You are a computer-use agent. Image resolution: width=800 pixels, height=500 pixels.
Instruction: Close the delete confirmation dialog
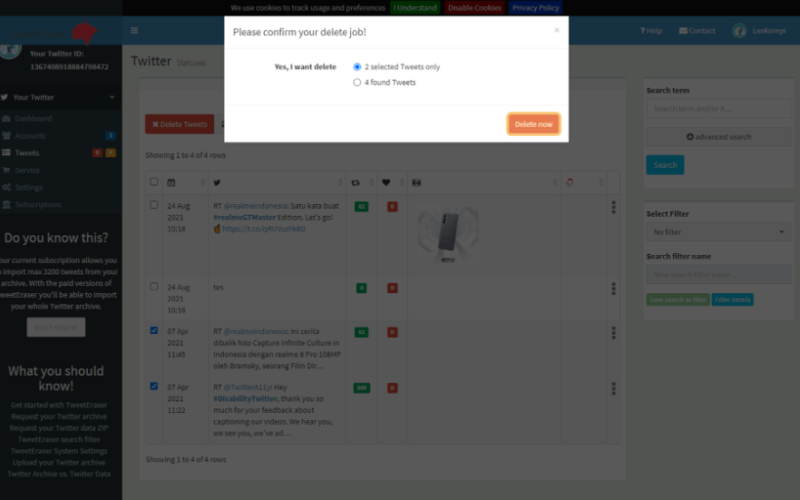coord(557,30)
